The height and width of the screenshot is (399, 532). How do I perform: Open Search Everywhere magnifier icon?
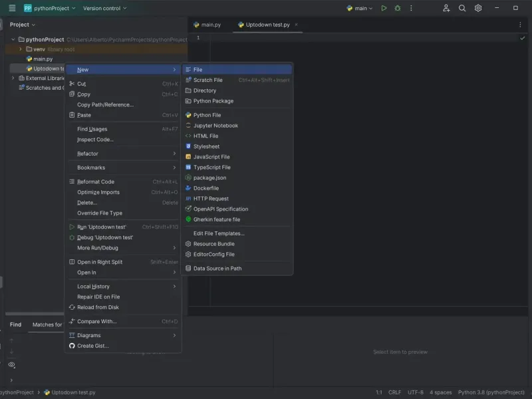[x=462, y=8]
